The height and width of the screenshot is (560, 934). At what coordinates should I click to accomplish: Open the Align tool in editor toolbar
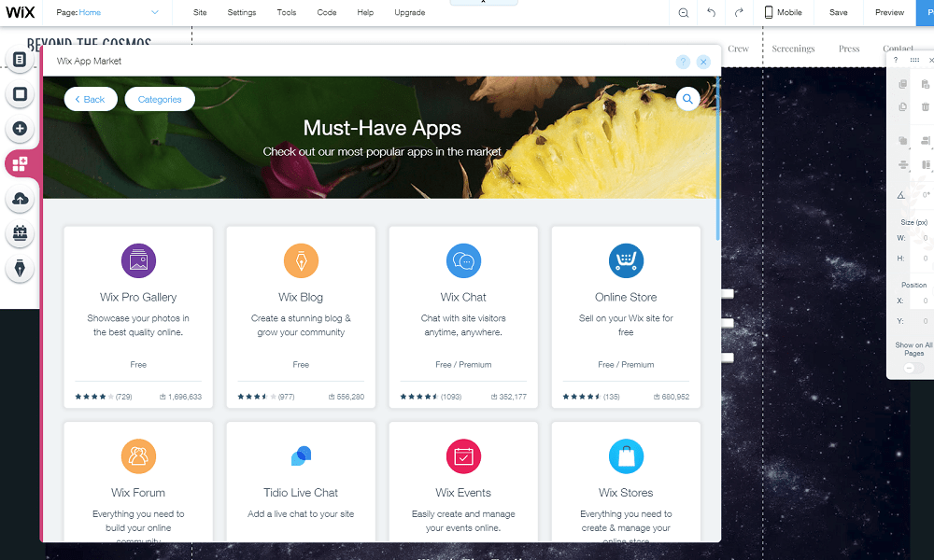click(925, 140)
